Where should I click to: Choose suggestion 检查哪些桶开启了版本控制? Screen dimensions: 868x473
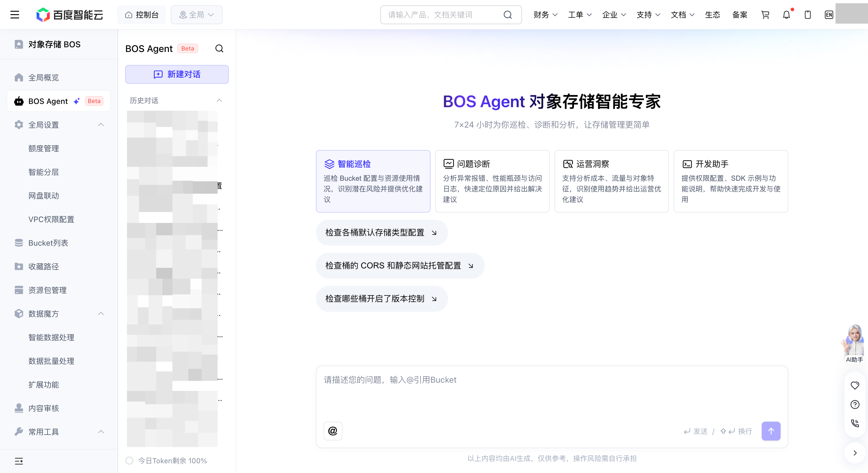382,299
